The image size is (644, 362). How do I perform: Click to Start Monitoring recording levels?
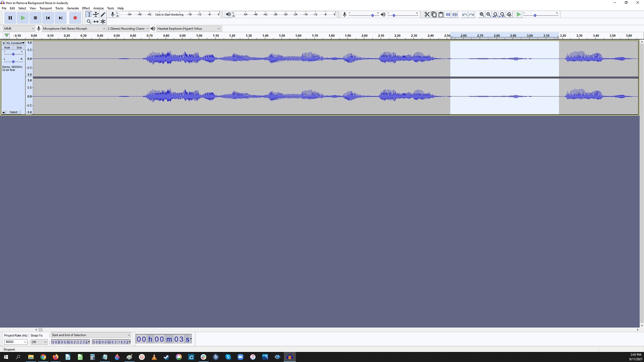tap(169, 14)
